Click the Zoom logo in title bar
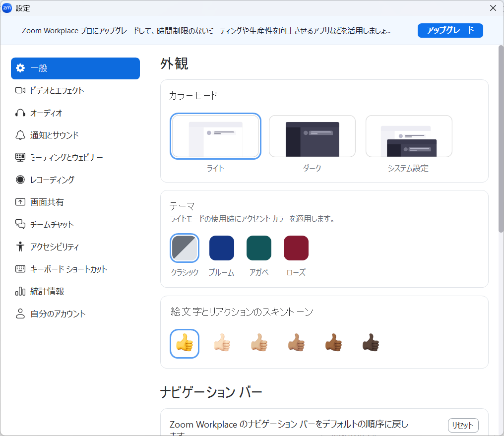The image size is (504, 436). click(x=7, y=8)
